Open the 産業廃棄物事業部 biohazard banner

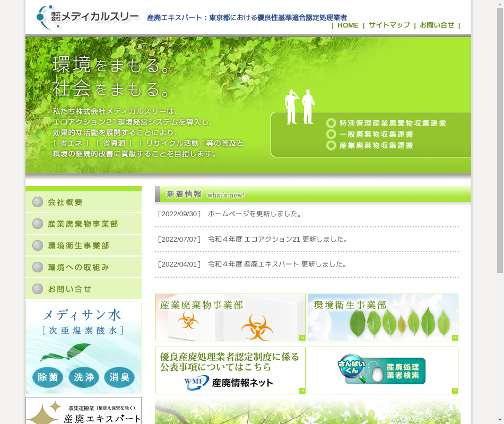tap(230, 317)
